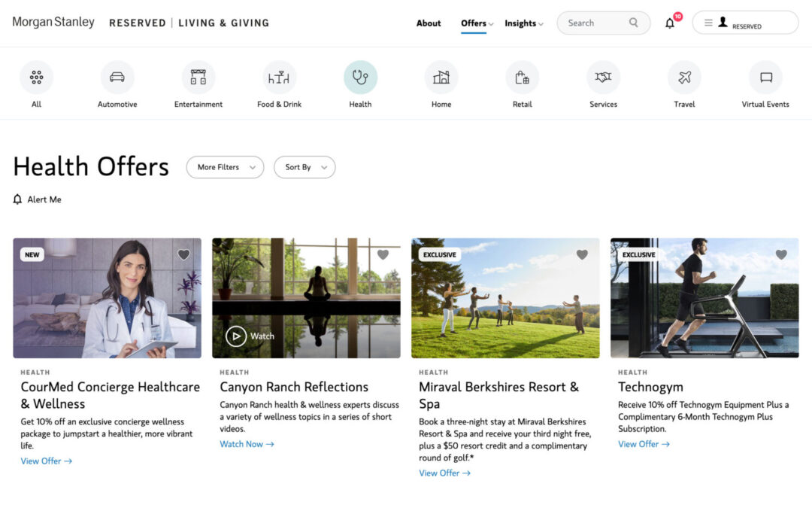Go to the About page
Image resolution: width=812 pixels, height=508 pixels.
point(429,23)
